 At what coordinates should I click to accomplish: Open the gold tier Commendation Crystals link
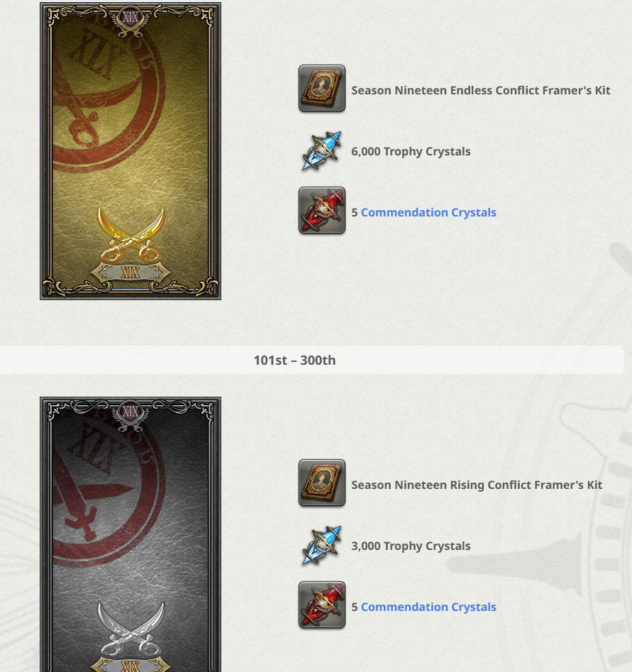tap(428, 212)
